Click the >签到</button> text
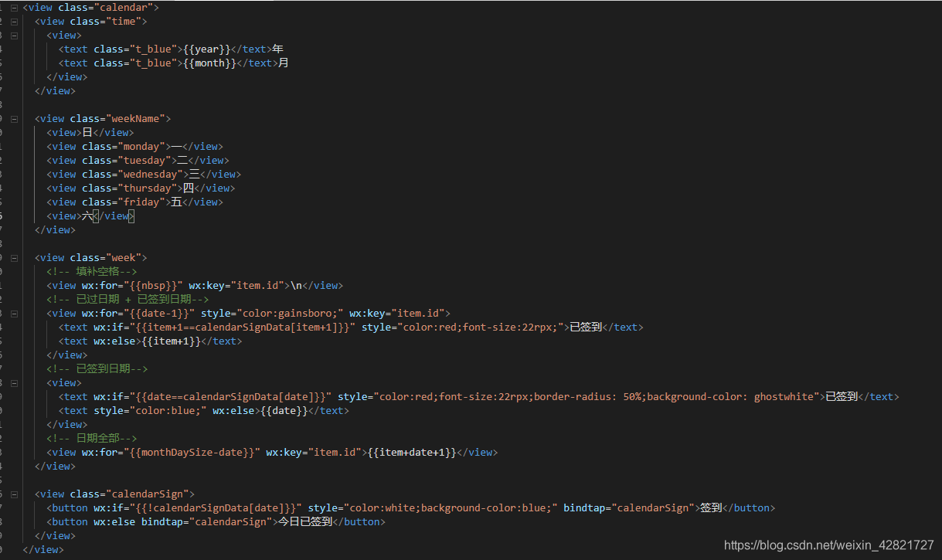The width and height of the screenshot is (942, 560). click(x=734, y=508)
